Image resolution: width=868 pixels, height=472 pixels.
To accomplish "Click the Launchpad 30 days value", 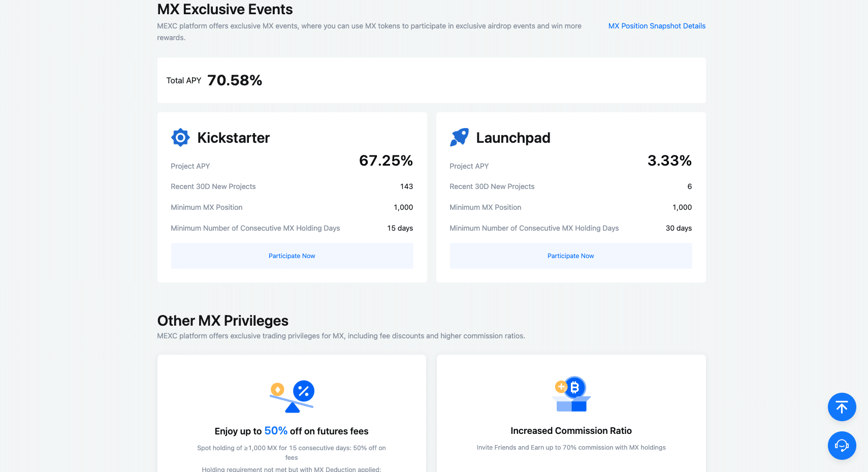I will tap(679, 228).
